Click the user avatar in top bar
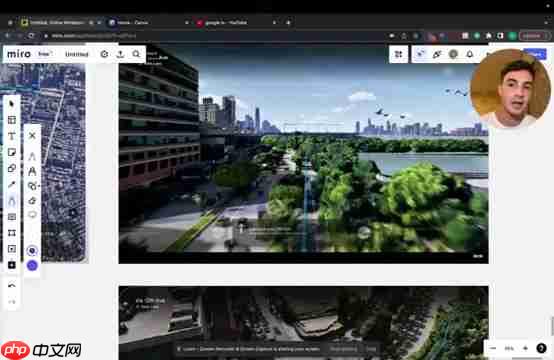The width and height of the screenshot is (554, 360). pyautogui.click(x=453, y=54)
